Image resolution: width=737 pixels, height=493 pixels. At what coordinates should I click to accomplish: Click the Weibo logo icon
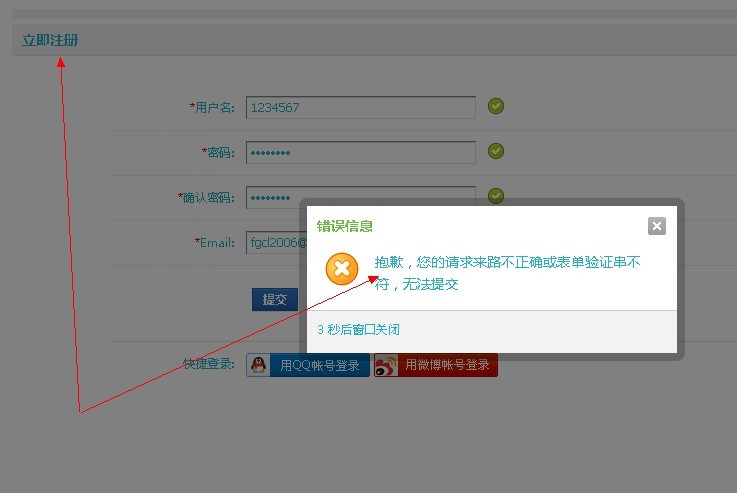[386, 365]
